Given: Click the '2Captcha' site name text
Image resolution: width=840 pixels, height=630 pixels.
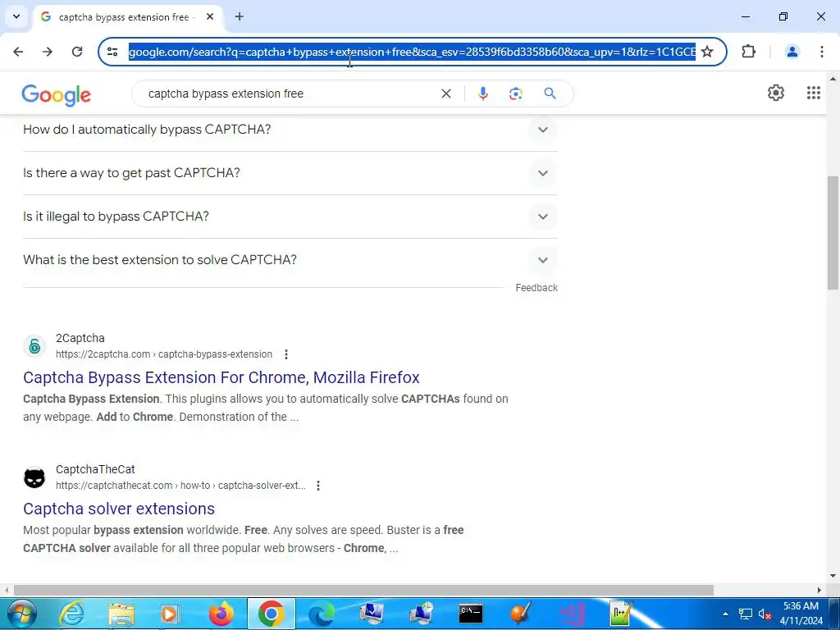Looking at the screenshot, I should 80,338.
